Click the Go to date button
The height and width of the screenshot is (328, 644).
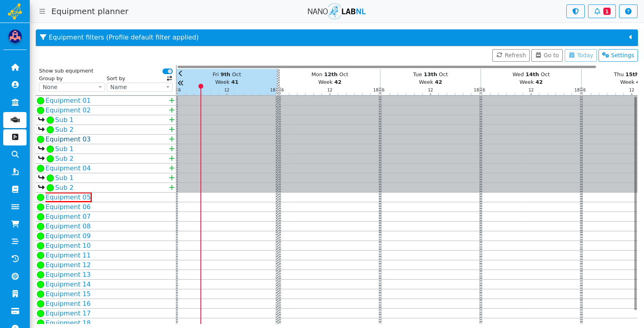click(547, 55)
